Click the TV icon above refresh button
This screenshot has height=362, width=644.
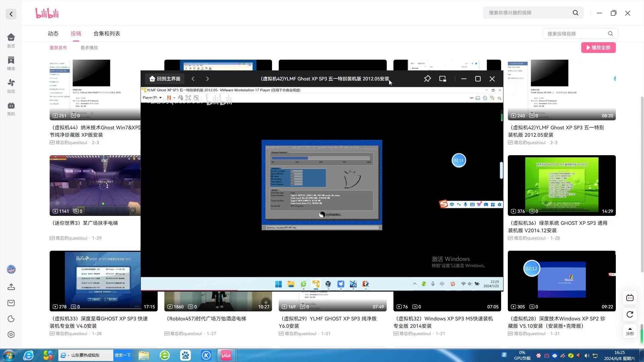tap(630, 298)
